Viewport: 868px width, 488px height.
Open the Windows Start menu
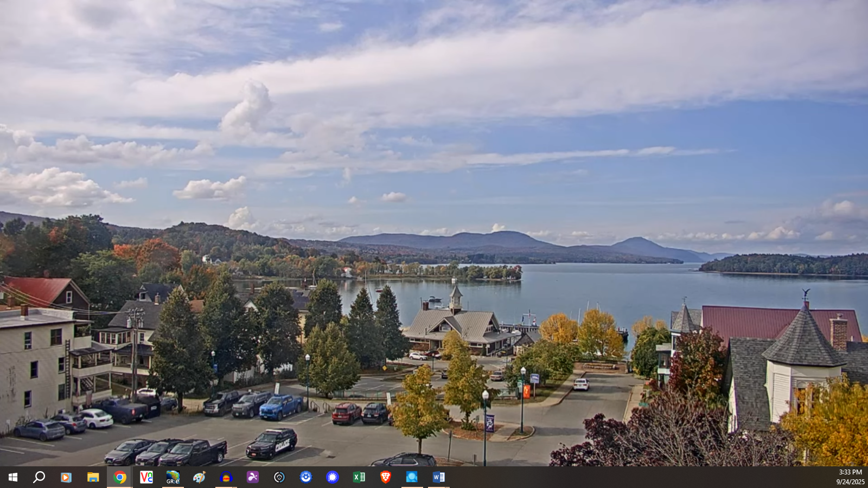point(13,477)
